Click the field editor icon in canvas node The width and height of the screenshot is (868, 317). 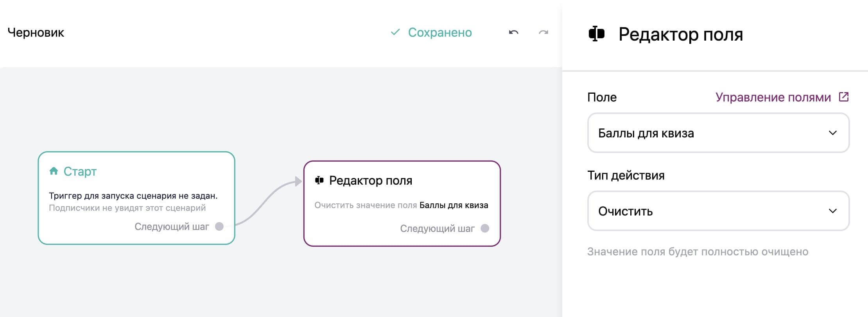[319, 180]
